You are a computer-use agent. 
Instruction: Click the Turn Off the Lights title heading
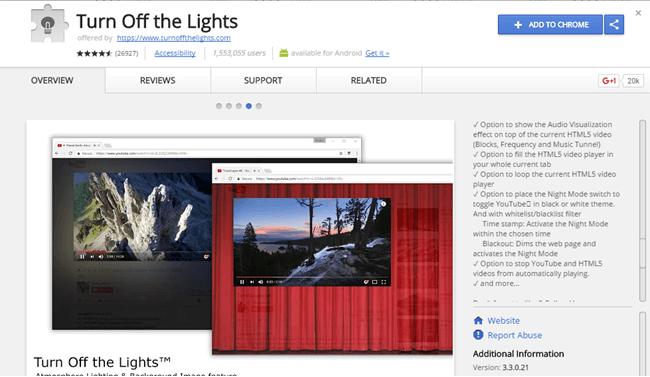click(x=157, y=21)
